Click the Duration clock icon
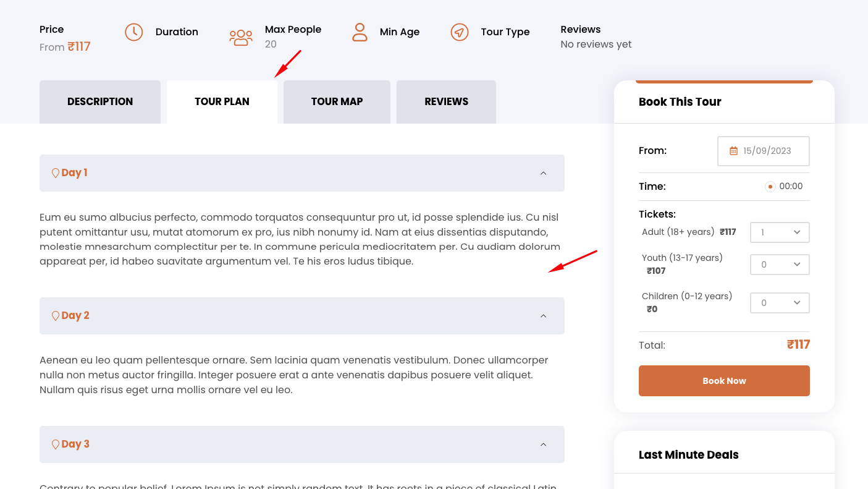Viewport: 868px width, 489px height. 134,32
